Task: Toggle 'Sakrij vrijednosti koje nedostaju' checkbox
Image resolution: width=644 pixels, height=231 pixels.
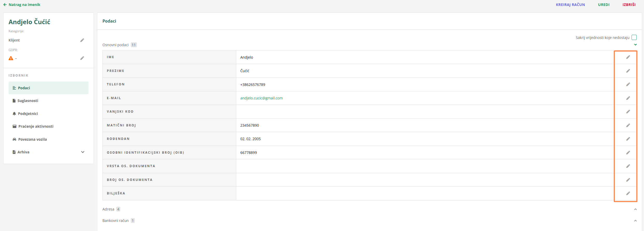Action: click(634, 37)
